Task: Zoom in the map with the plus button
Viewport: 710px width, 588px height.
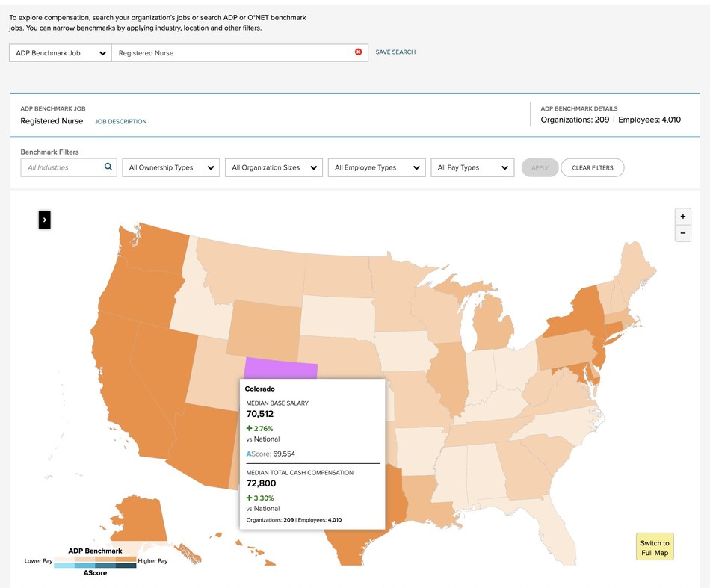Action: click(x=683, y=217)
